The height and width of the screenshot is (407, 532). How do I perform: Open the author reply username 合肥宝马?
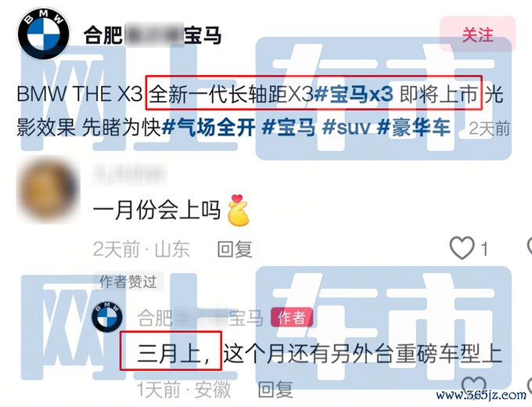(200, 318)
